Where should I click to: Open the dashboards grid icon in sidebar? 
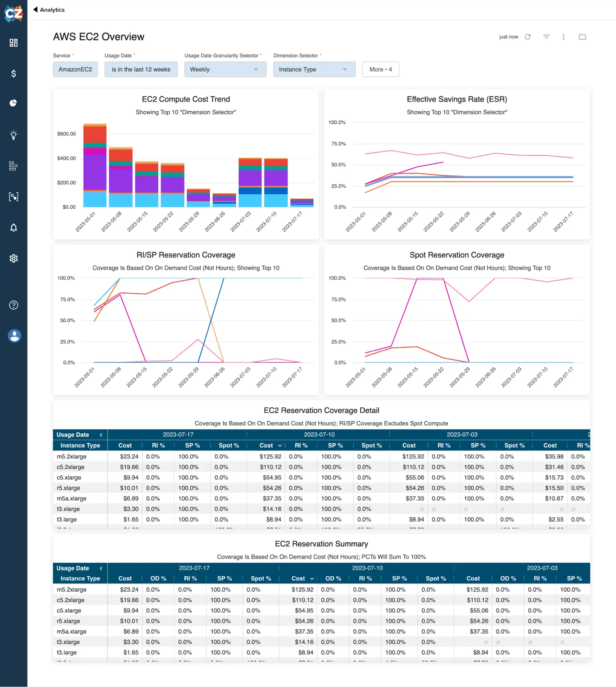(x=13, y=43)
